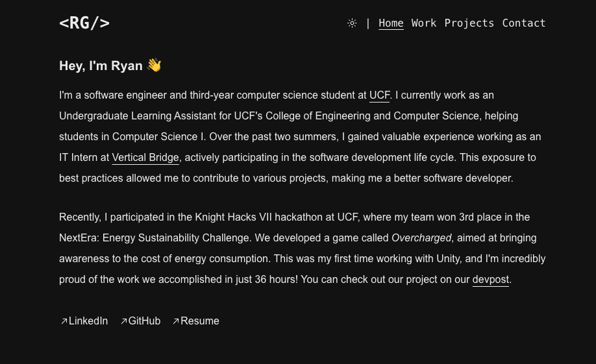This screenshot has height=364, width=596.
Task: Click the italic word Overcharged
Action: click(x=421, y=238)
